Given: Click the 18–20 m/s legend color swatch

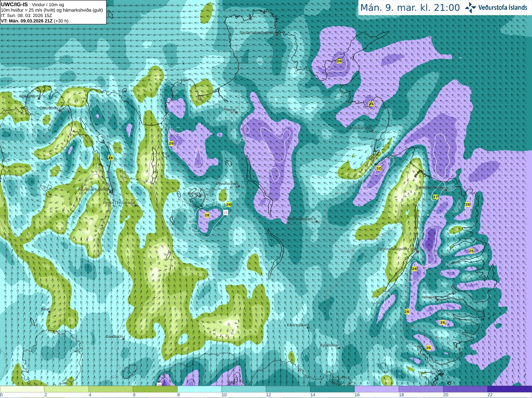Looking at the screenshot, I should [x=421, y=389].
